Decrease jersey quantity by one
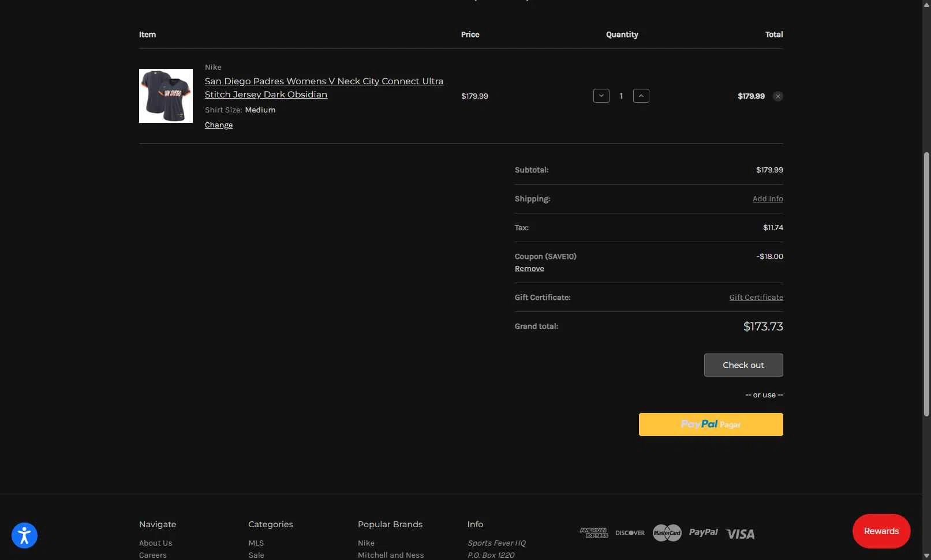931x560 pixels. coord(601,96)
